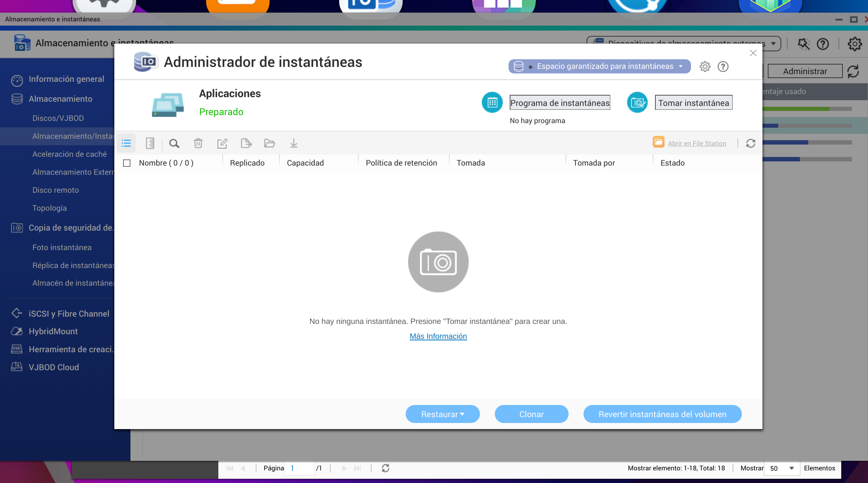Switch to timeline view icon
Screen dimensions: 868x483
[x=150, y=143]
